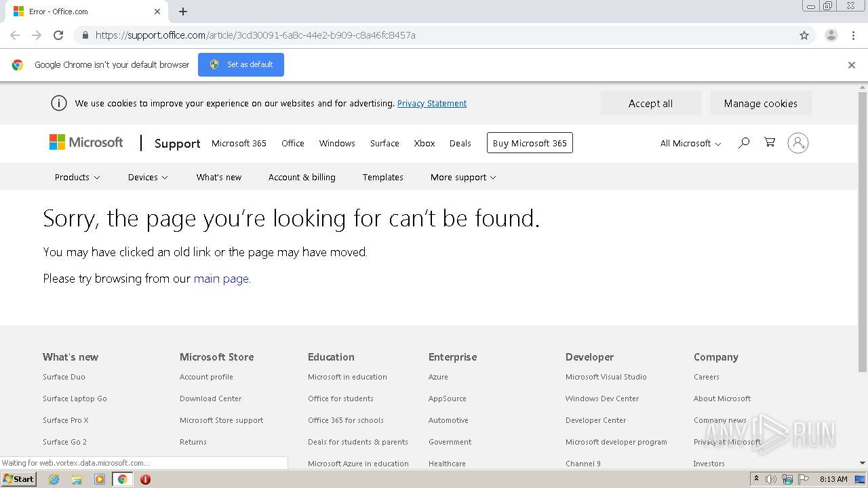Open Microsoft Visual Studio link
This screenshot has width=868, height=488.
[x=606, y=377]
